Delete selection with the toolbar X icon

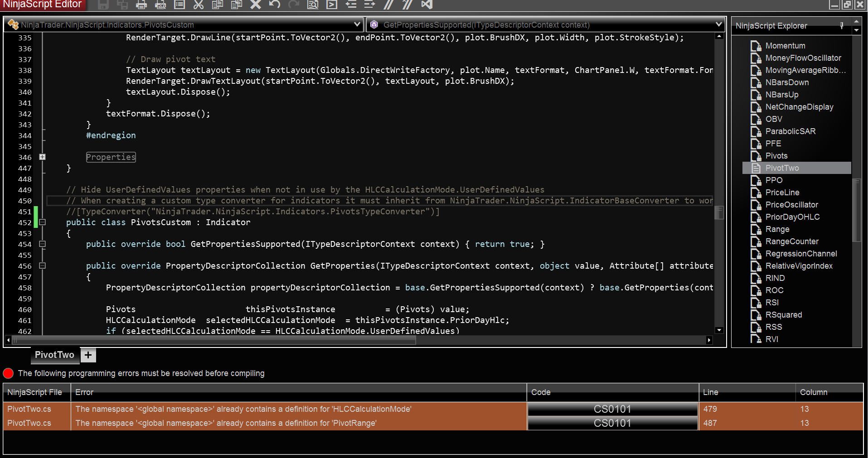(x=256, y=5)
